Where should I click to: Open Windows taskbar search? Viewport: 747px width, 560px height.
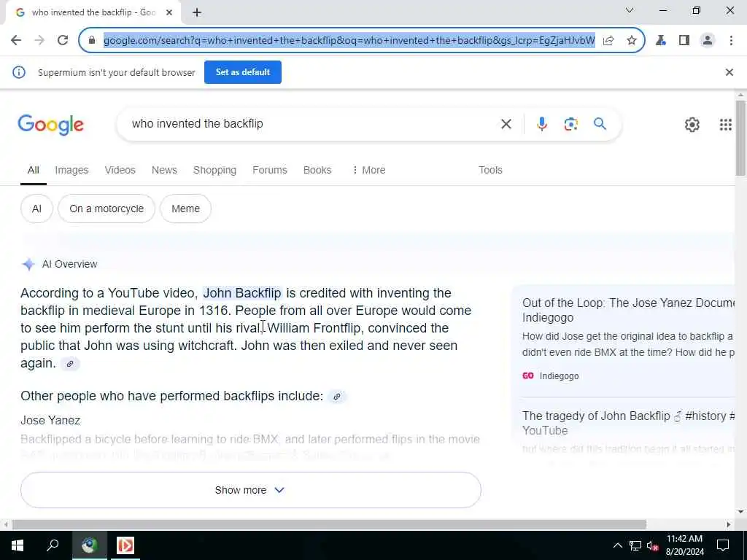click(x=53, y=545)
